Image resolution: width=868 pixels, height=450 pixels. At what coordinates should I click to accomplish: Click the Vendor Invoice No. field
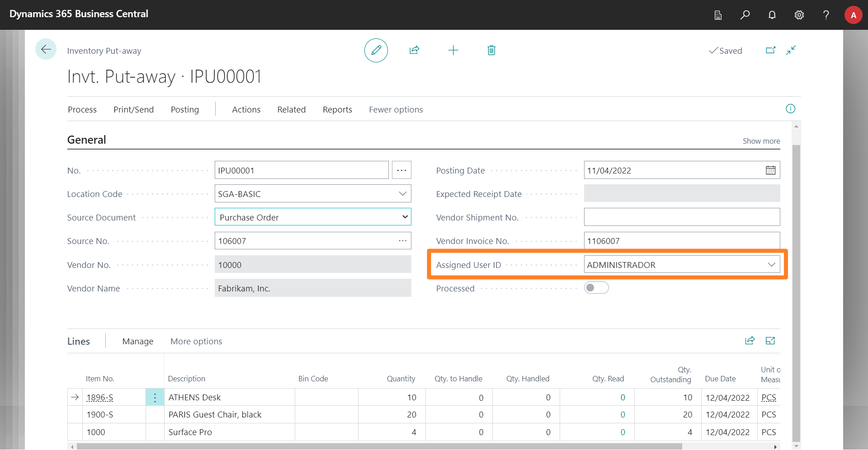(x=682, y=241)
